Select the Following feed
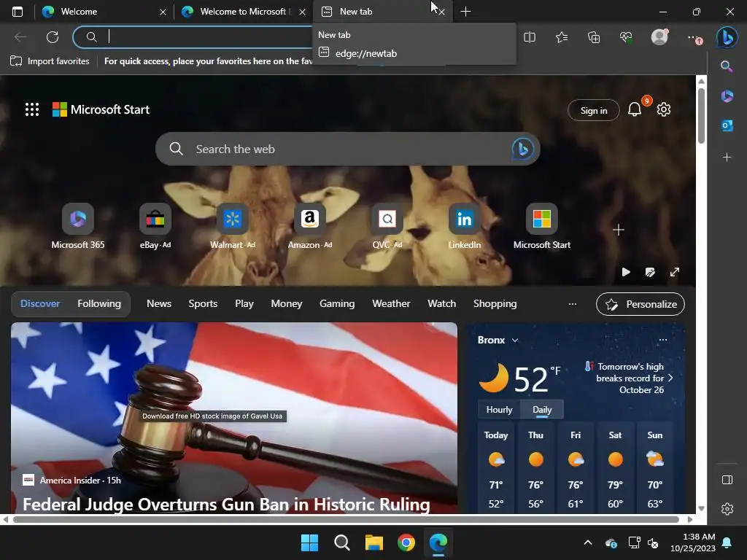This screenshot has height=560, width=747. tap(99, 304)
